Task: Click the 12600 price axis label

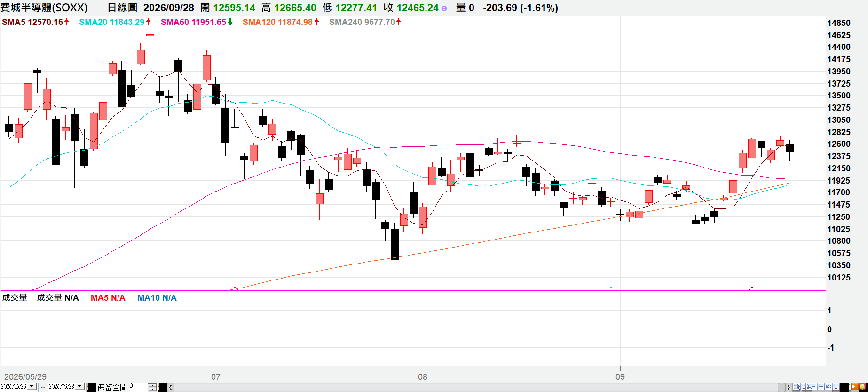Action: tap(839, 144)
